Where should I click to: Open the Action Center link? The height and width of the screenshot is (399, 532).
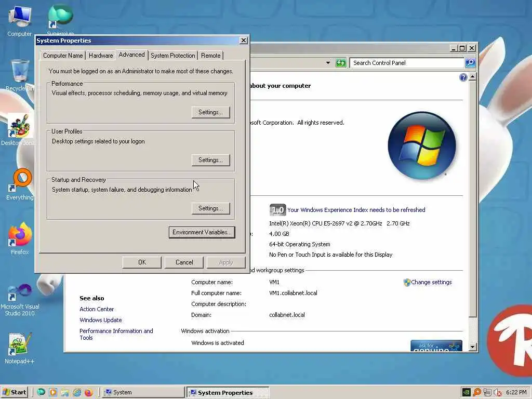click(x=97, y=309)
